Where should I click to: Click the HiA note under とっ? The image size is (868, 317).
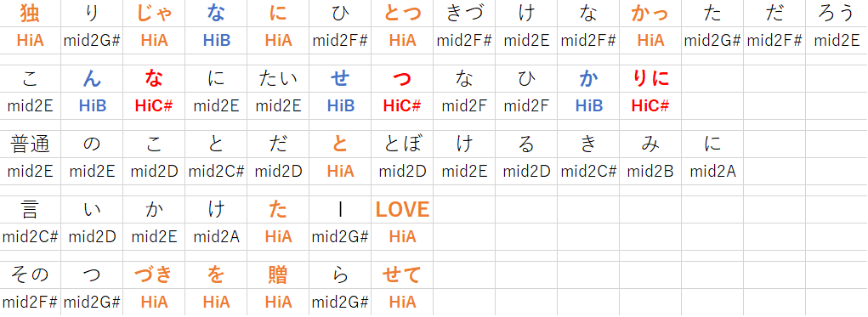pyautogui.click(x=402, y=40)
